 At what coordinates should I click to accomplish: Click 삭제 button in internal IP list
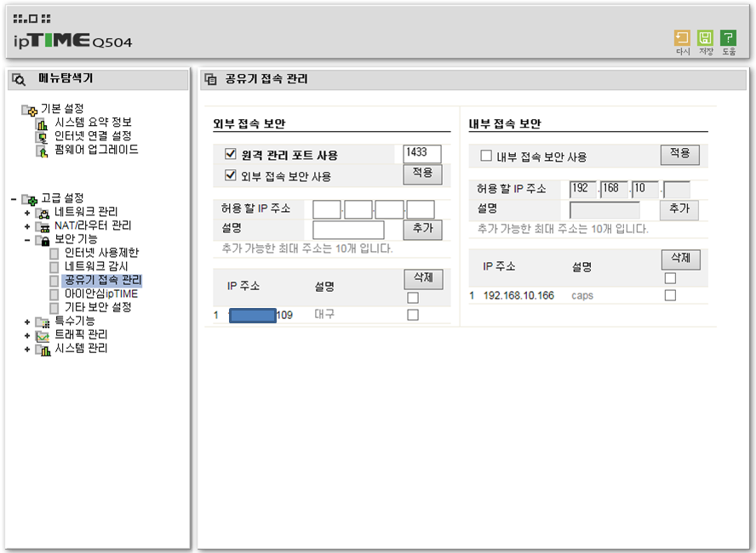681,259
